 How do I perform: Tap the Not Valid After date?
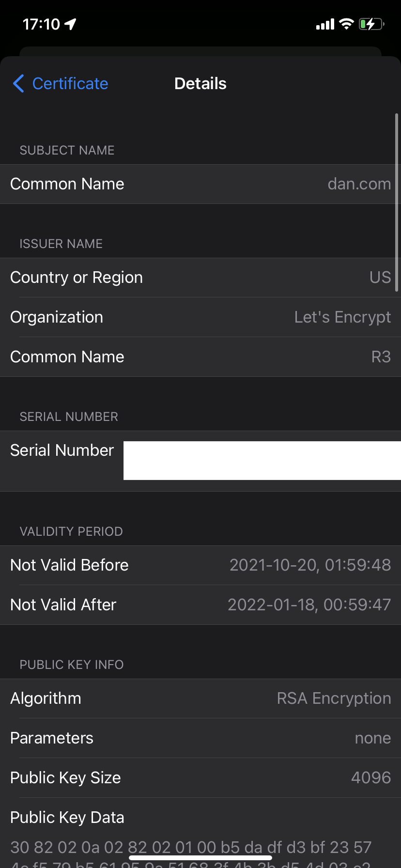point(309,605)
